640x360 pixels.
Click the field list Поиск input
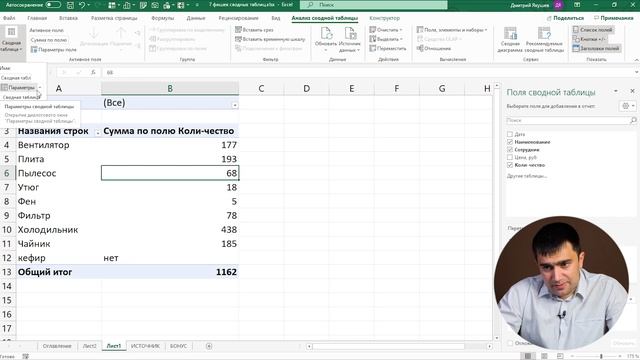tap(567, 120)
